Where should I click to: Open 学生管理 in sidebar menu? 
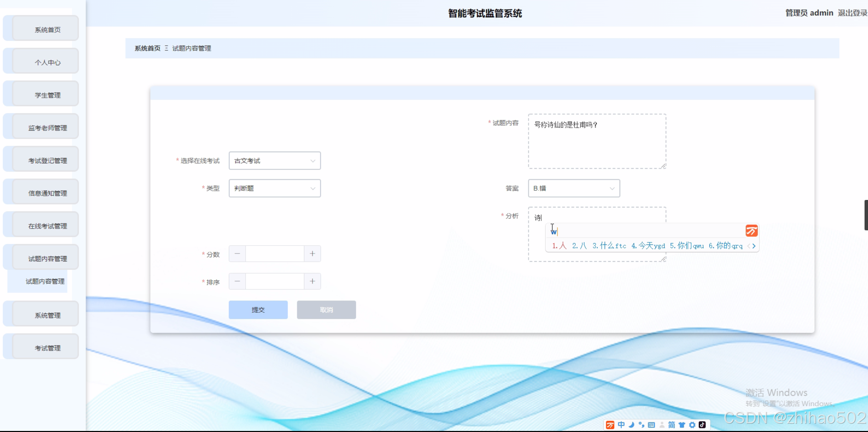(x=47, y=95)
